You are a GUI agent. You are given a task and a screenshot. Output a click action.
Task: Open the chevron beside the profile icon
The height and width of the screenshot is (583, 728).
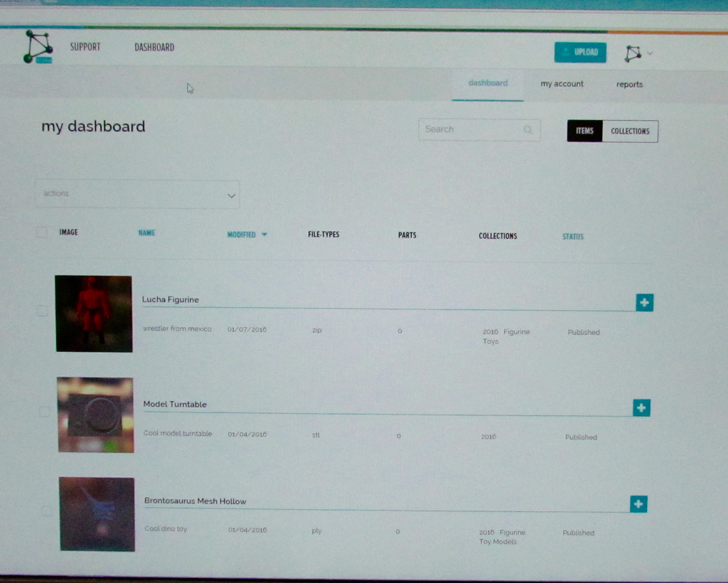[x=650, y=53]
